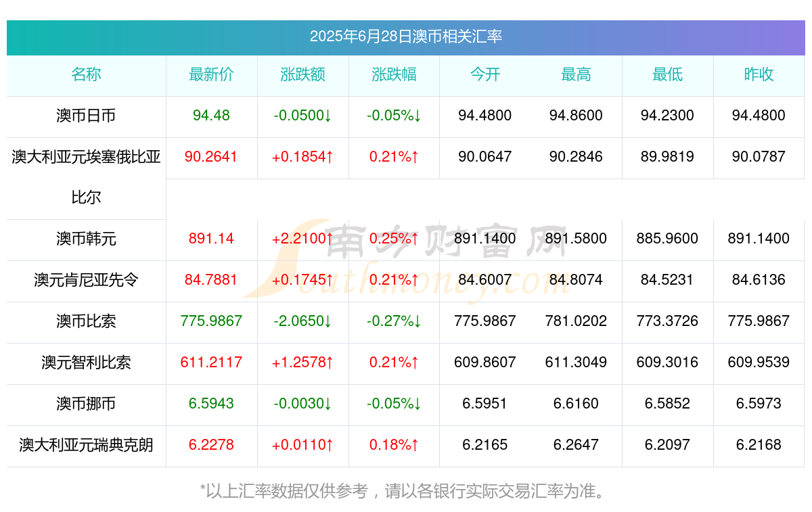Click previous close 84.6136

tap(759, 280)
